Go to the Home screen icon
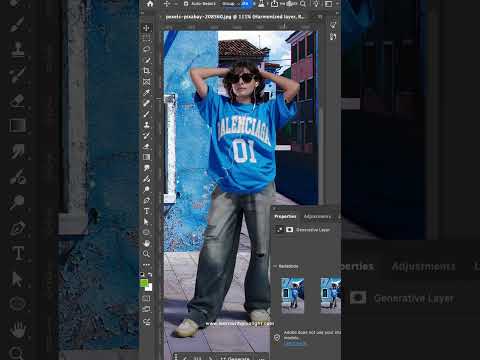This screenshot has width=480, height=360. (150, 4)
